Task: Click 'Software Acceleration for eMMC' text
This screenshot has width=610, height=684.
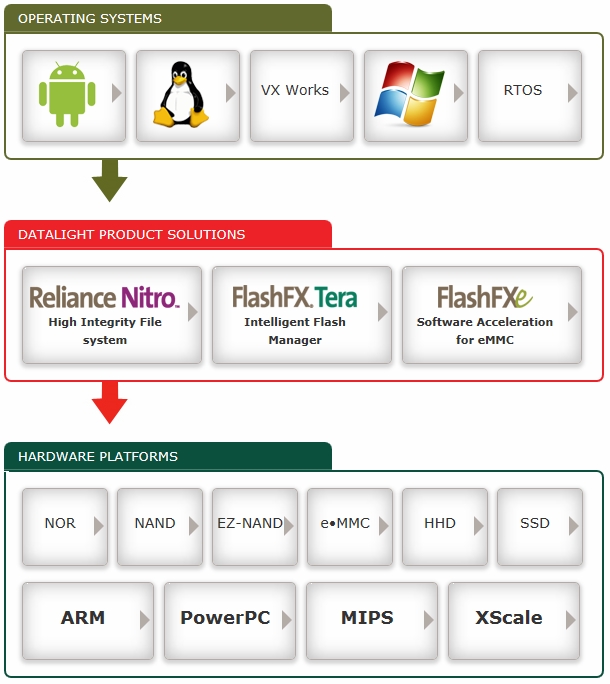Action: 485,332
